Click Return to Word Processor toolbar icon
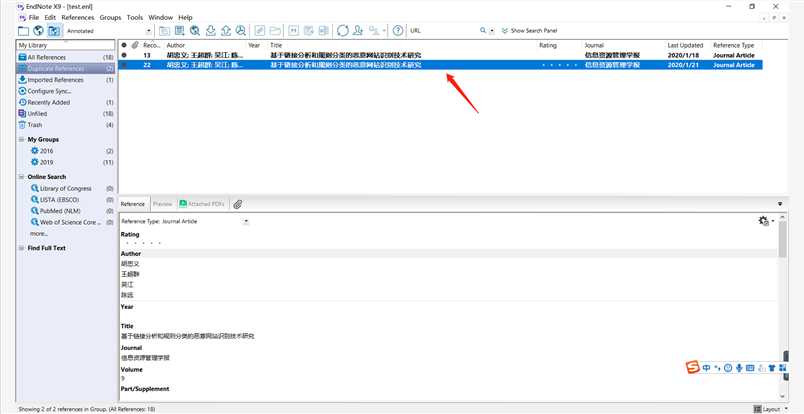The width and height of the screenshot is (804, 414). (x=324, y=31)
